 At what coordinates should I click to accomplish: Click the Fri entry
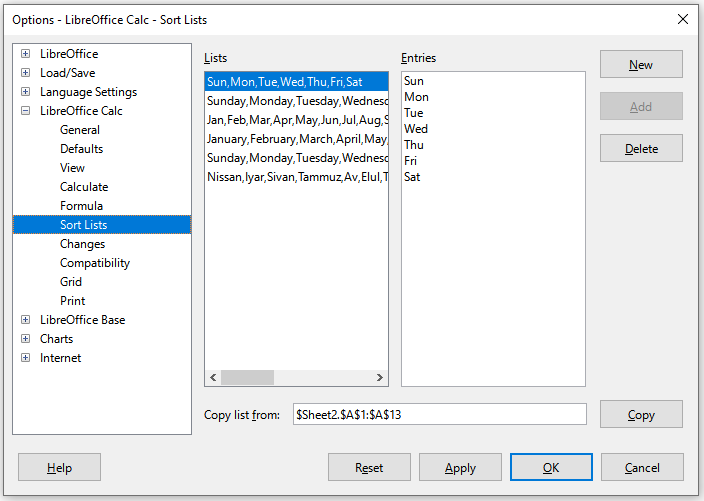click(x=410, y=161)
